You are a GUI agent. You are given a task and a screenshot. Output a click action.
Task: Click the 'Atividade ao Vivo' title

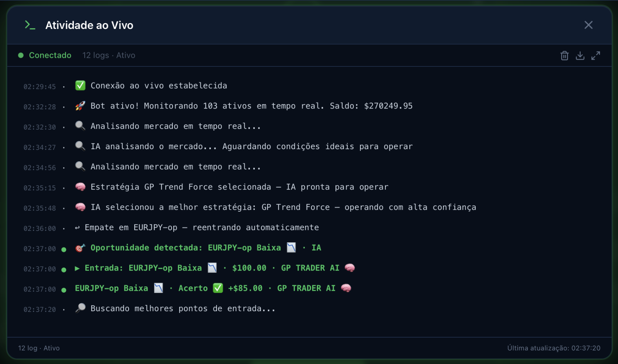coord(89,25)
